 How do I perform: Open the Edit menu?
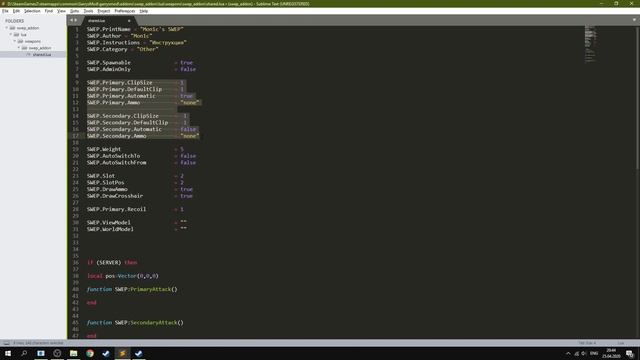(16, 11)
